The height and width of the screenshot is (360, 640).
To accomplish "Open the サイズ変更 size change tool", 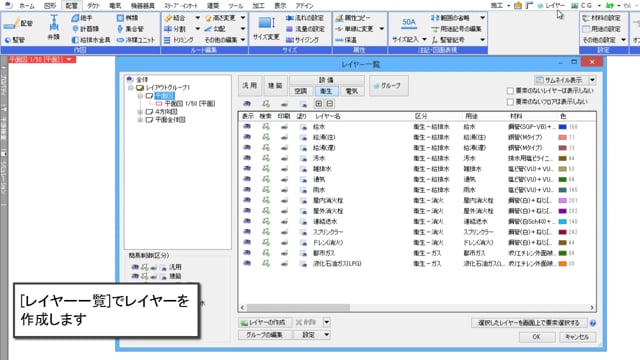I will 266,28.
